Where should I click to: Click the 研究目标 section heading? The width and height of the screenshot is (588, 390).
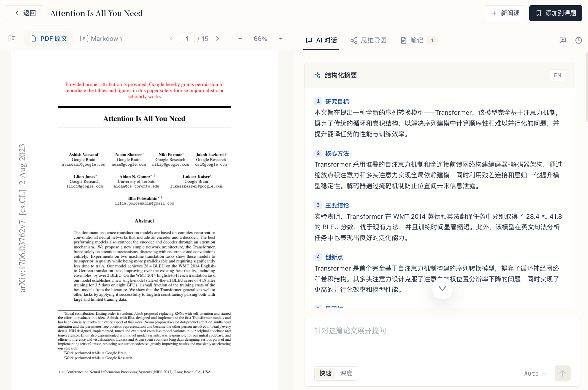point(337,101)
